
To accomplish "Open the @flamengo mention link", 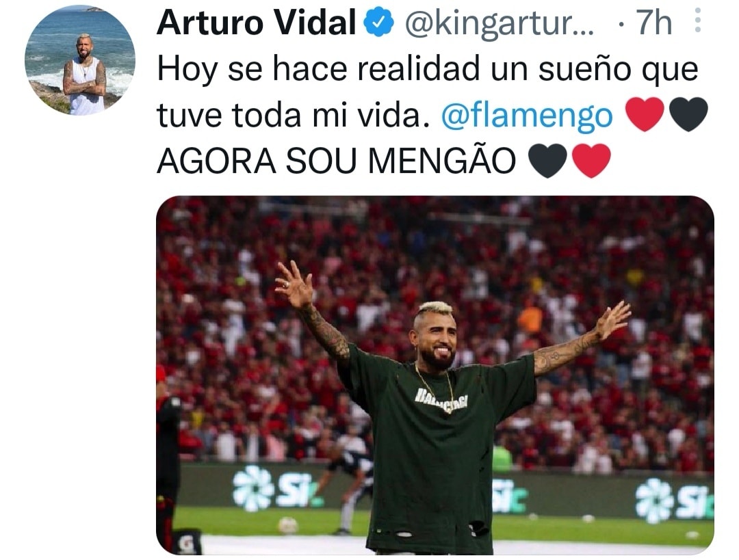I will pyautogui.click(x=527, y=116).
